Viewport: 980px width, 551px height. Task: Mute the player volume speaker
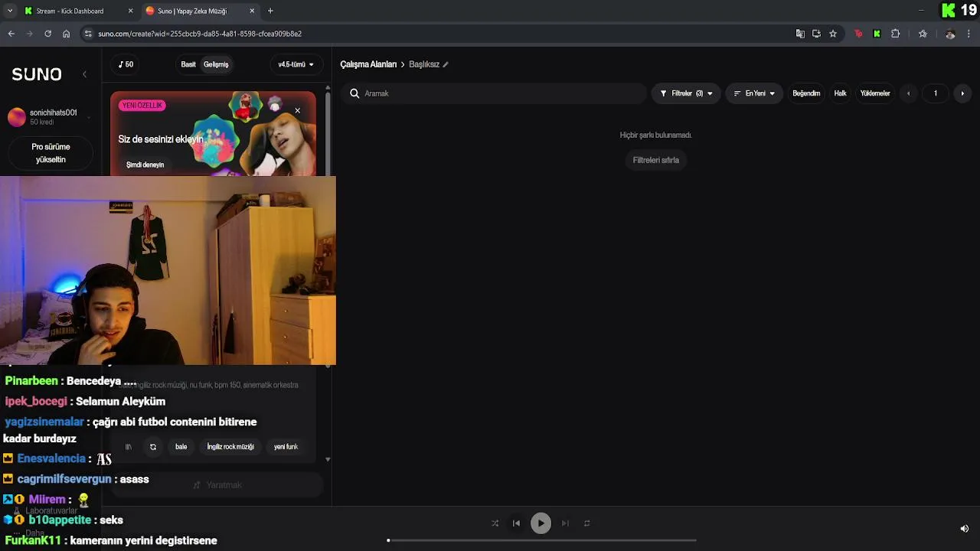(x=964, y=528)
